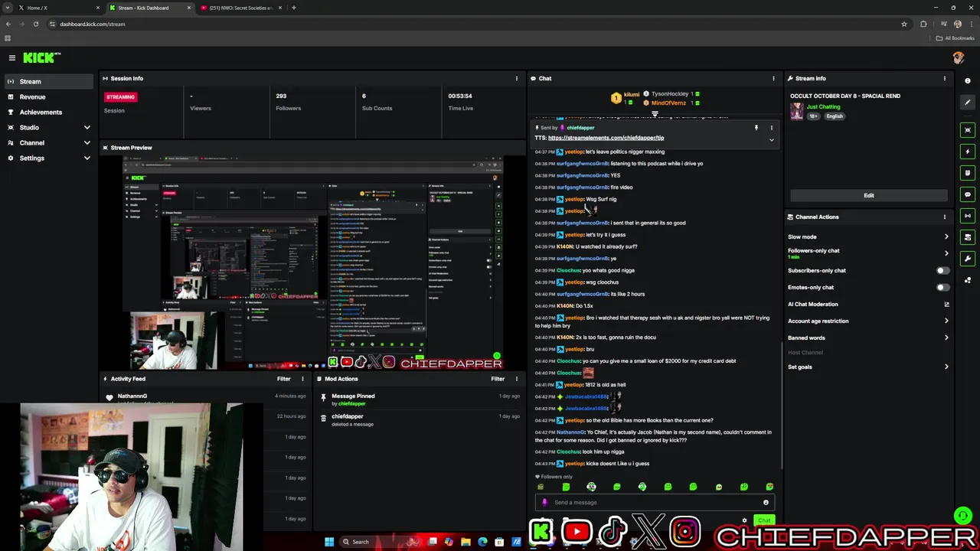Screen dimensions: 980x551
Task: Go to Revenue in the sidebar
Action: click(49, 96)
